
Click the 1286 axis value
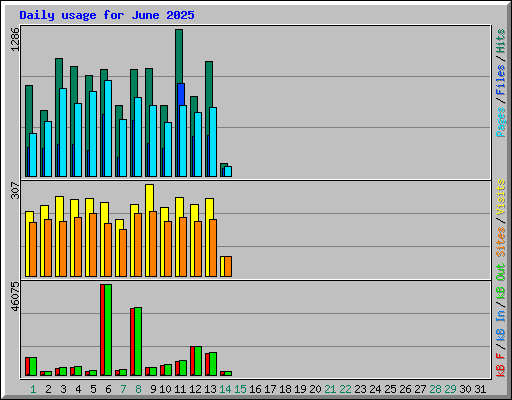[x=15, y=39]
